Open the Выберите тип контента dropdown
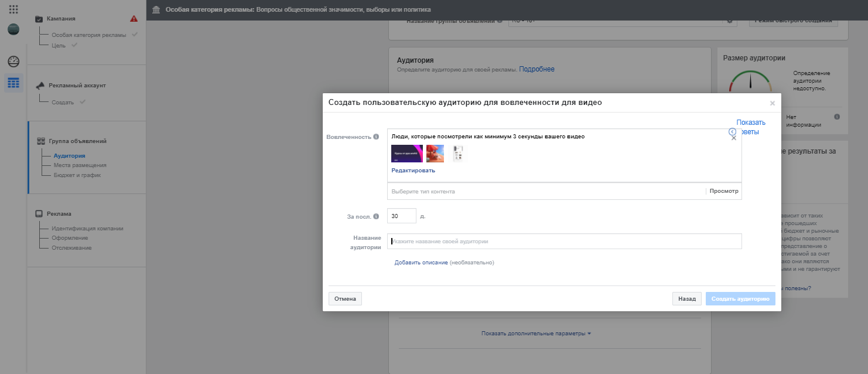868x374 pixels. tap(546, 192)
